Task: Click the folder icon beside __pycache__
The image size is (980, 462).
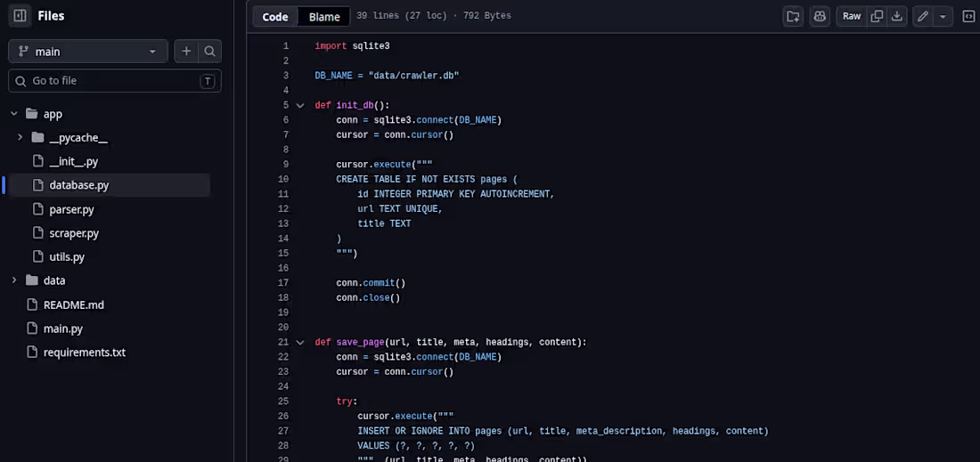Action: pos(38,137)
